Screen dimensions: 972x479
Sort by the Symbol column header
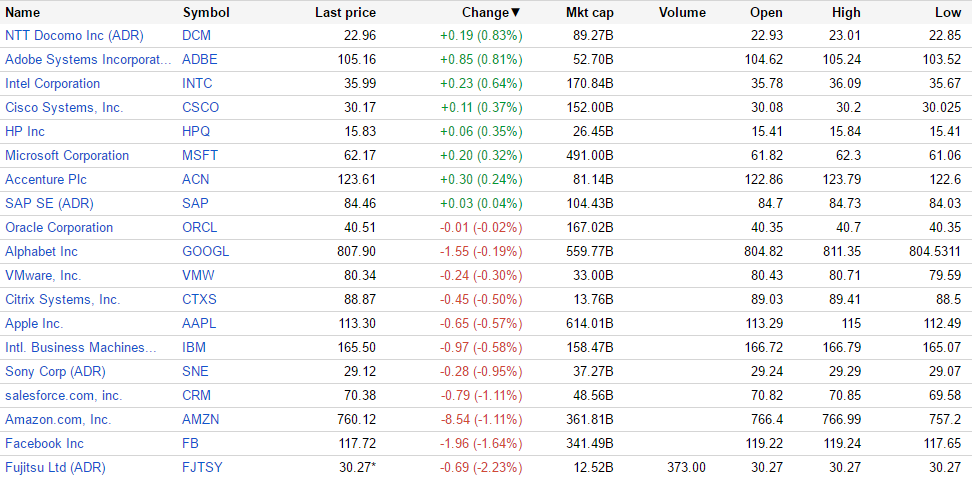(x=206, y=13)
